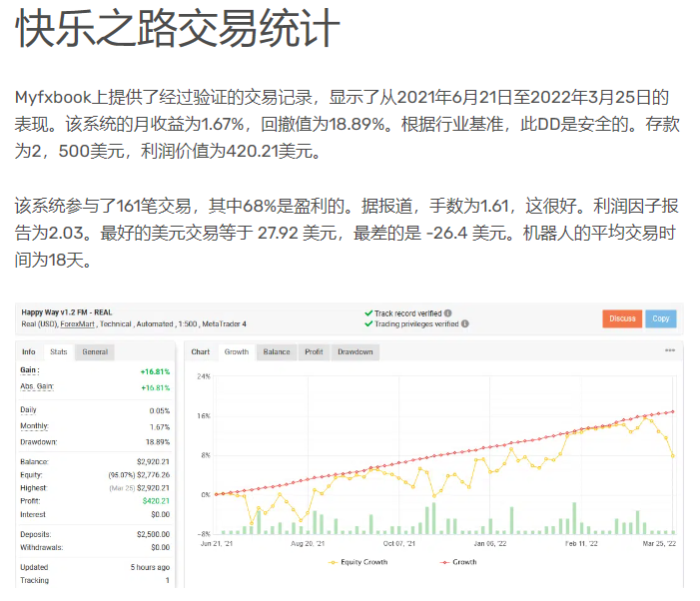View the Drawdown chart tab
Viewport: 700px width, 601px height.
pyautogui.click(x=354, y=352)
